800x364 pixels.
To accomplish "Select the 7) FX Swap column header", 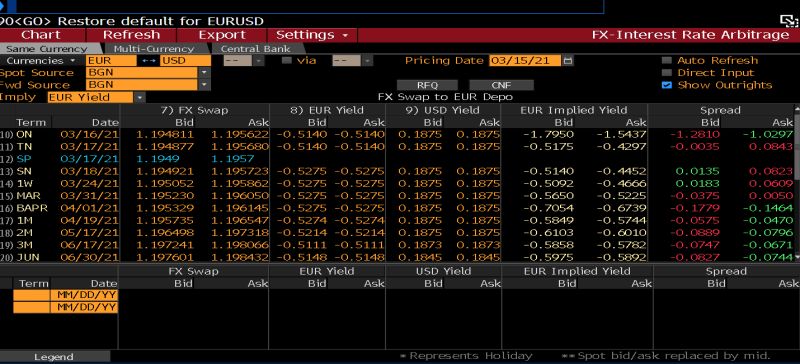I will coord(194,110).
